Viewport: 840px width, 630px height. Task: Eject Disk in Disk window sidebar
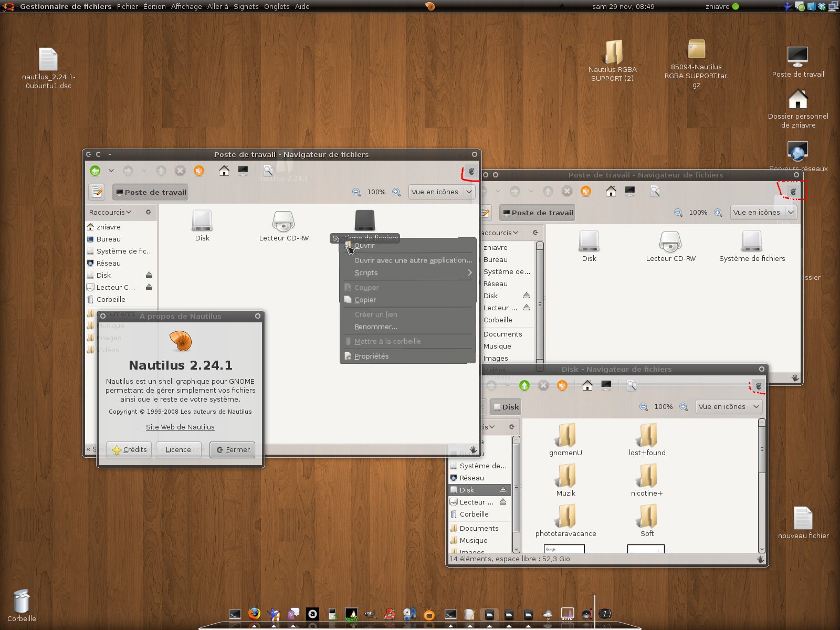pyautogui.click(x=503, y=490)
